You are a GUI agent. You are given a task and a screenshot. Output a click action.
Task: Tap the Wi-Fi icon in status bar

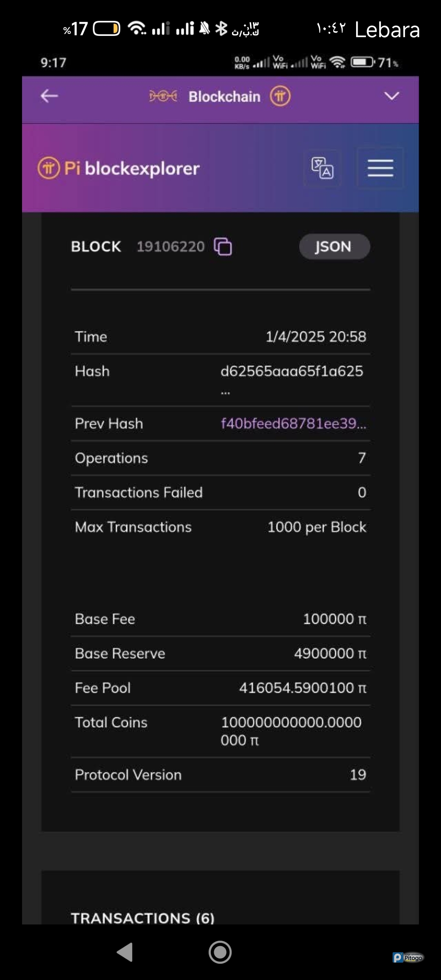click(137, 28)
